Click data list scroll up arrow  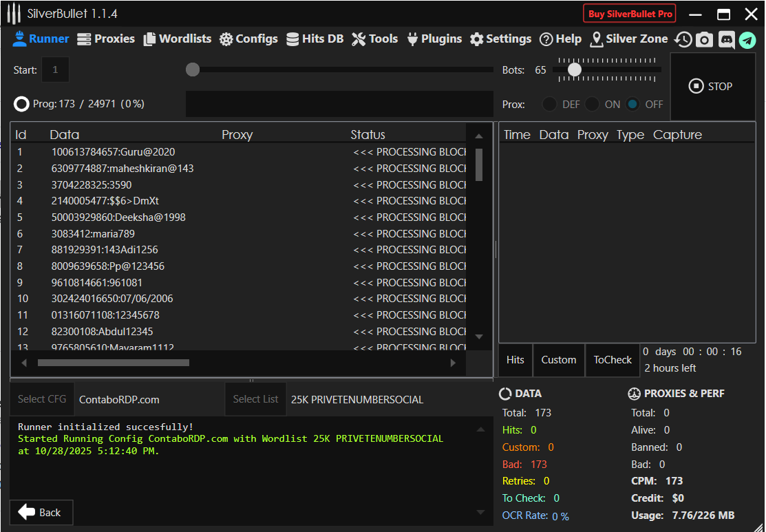(x=479, y=136)
